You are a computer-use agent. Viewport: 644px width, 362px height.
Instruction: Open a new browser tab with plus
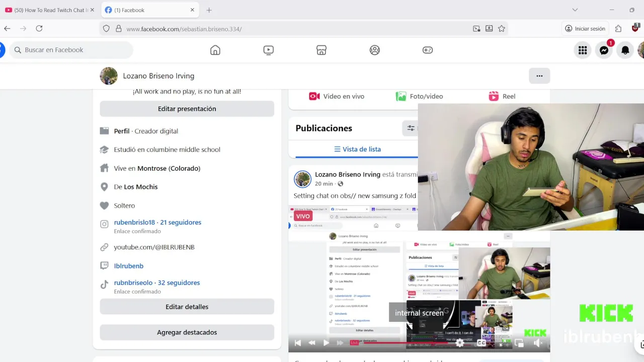pyautogui.click(x=209, y=10)
